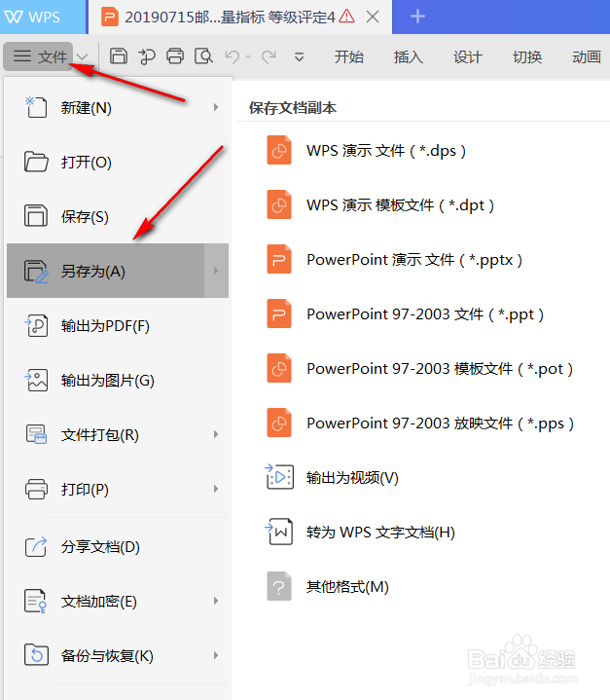Click the print icon in quick toolbar
The height and width of the screenshot is (700, 610).
(175, 56)
